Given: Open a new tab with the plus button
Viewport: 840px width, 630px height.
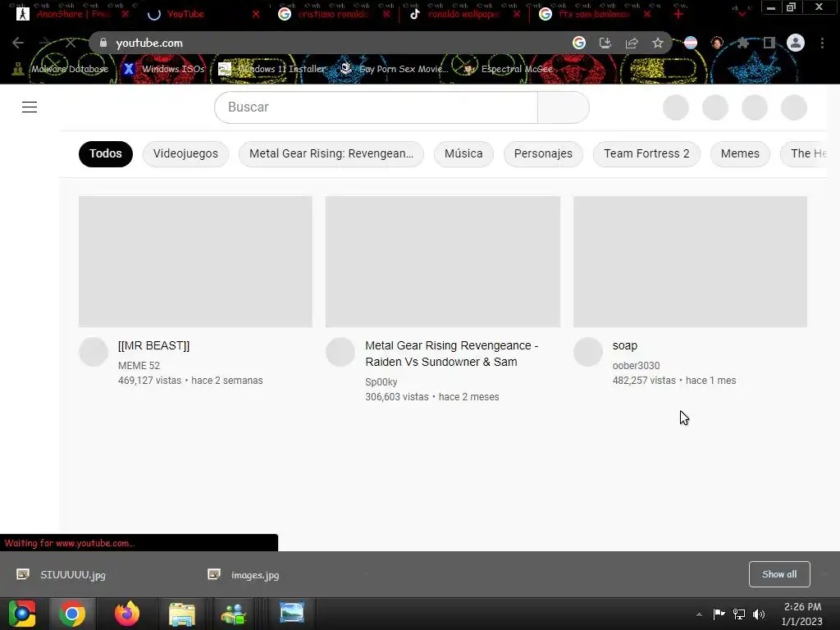Looking at the screenshot, I should (x=678, y=15).
